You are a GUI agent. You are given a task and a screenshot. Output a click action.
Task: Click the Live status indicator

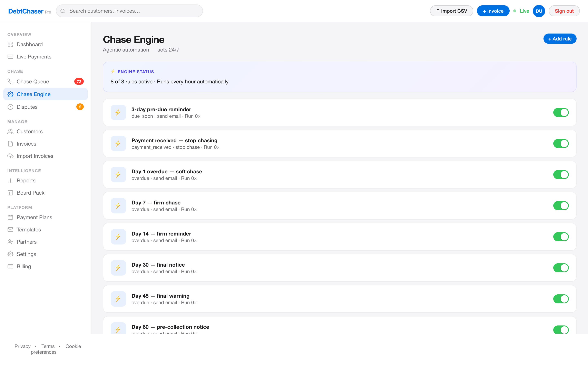(x=521, y=11)
